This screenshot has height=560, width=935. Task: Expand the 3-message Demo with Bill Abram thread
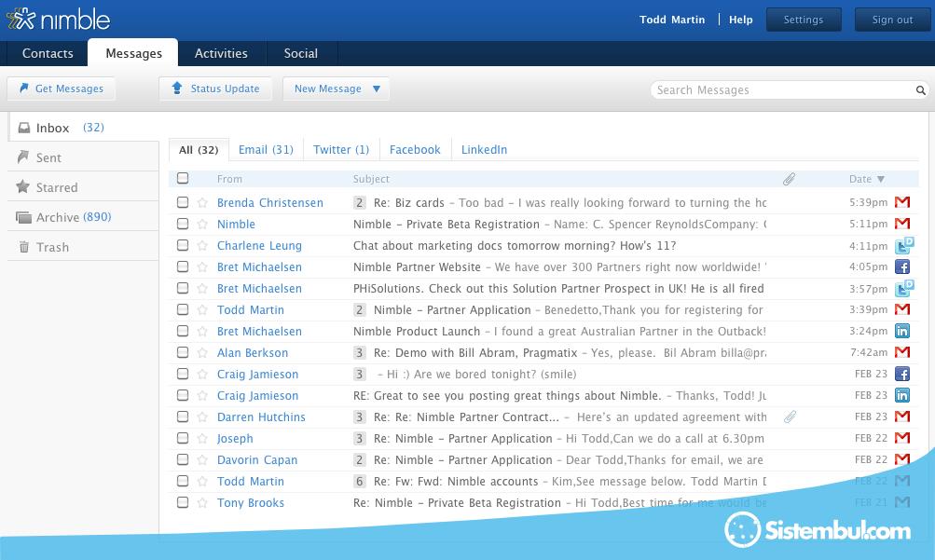tap(359, 353)
